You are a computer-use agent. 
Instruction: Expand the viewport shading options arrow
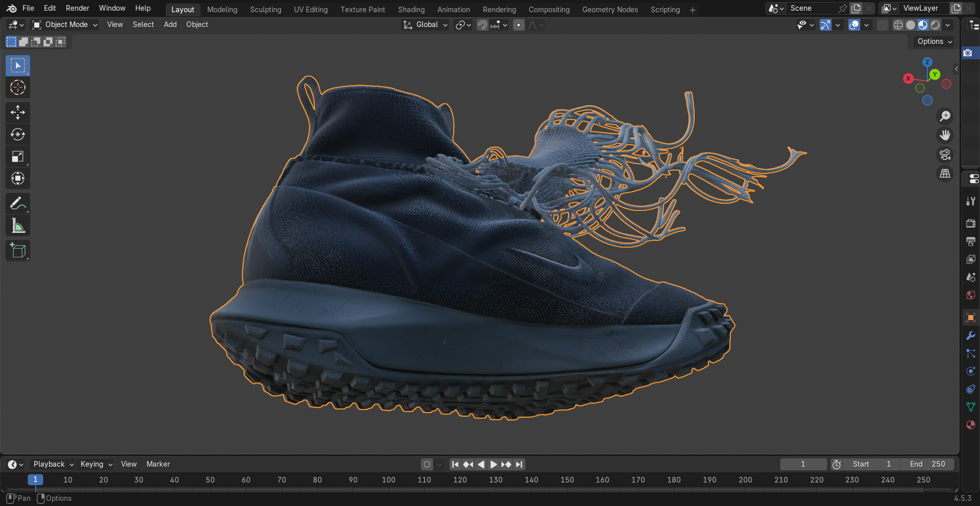(948, 25)
